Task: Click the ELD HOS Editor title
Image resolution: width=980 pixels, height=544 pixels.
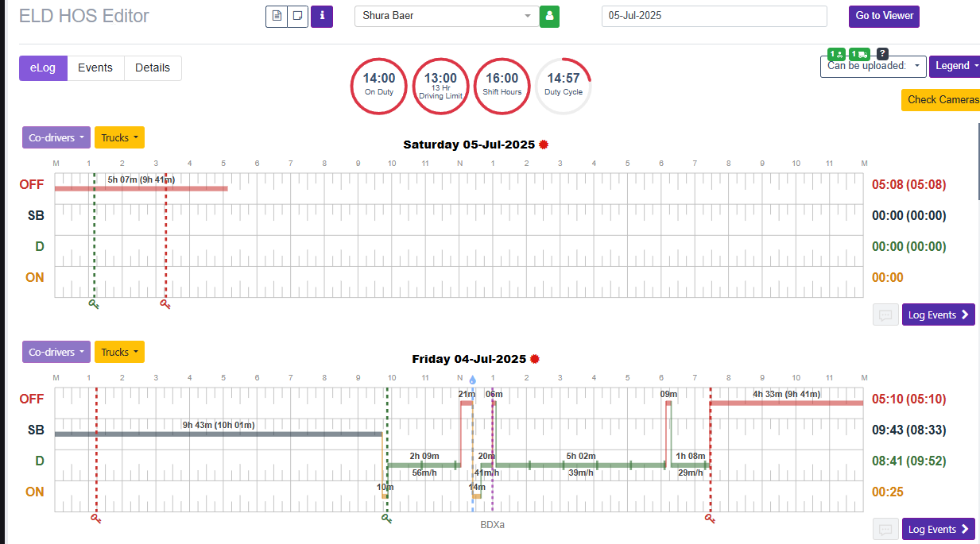Action: coord(84,16)
